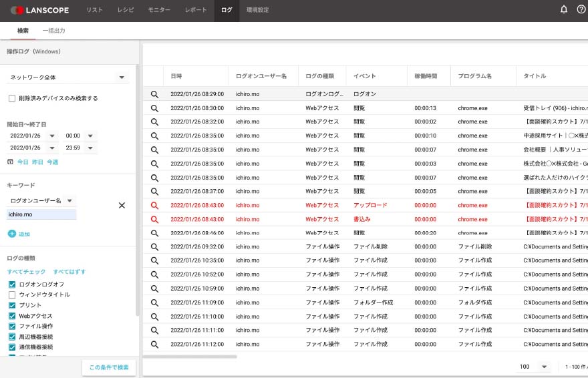Click 今日 date shortcut link
588x378 pixels.
[x=23, y=162]
